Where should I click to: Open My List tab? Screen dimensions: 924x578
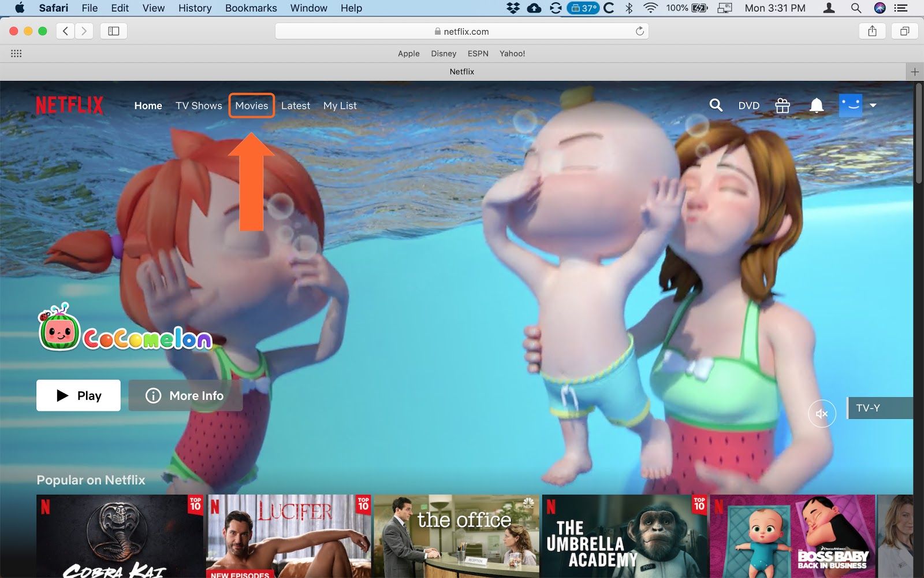click(x=340, y=106)
